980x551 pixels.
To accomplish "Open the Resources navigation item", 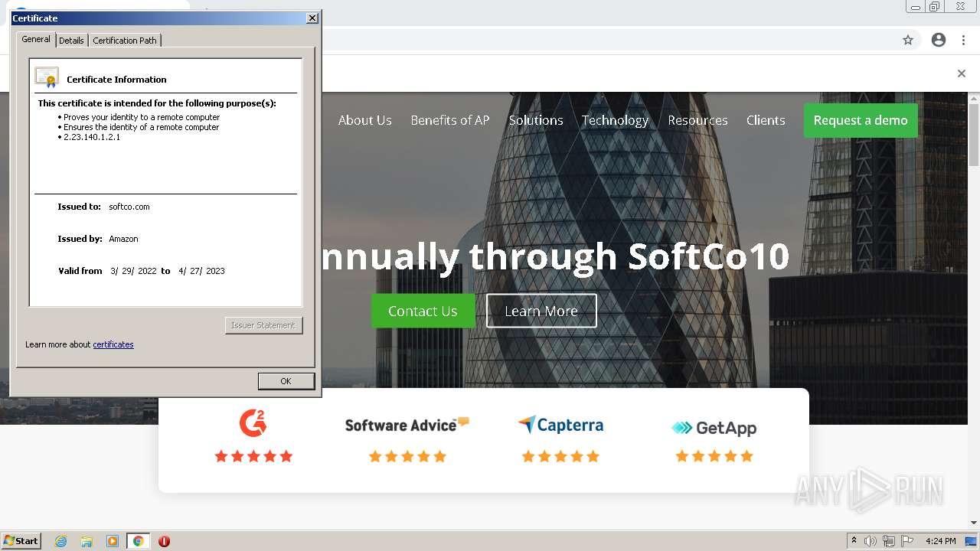I will [697, 120].
